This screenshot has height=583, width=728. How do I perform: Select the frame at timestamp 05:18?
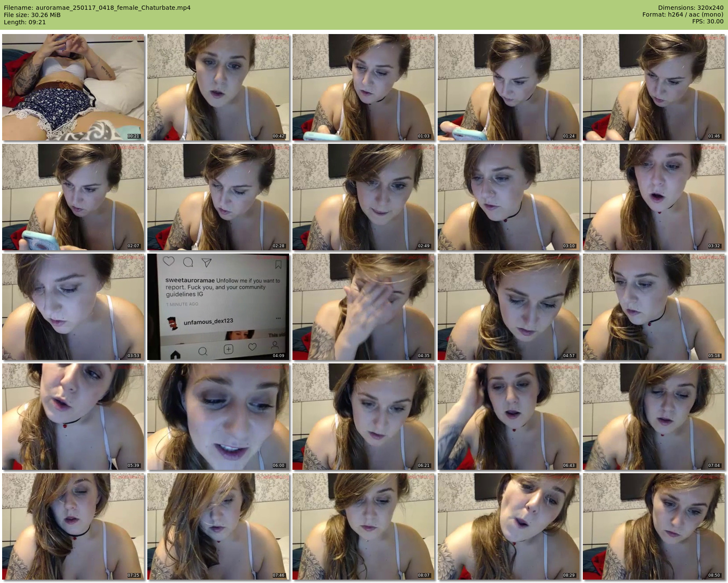click(654, 307)
